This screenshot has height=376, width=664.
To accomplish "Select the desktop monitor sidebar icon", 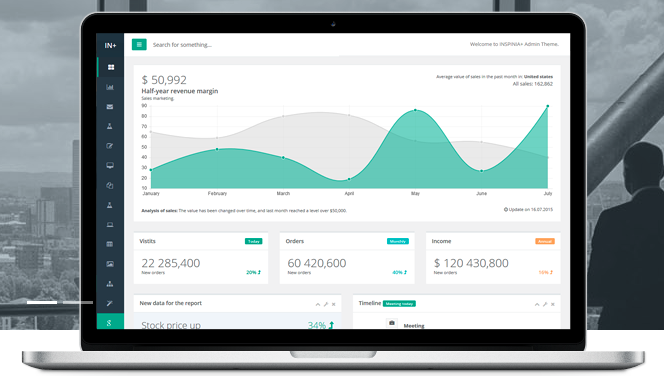I will pyautogui.click(x=110, y=166).
